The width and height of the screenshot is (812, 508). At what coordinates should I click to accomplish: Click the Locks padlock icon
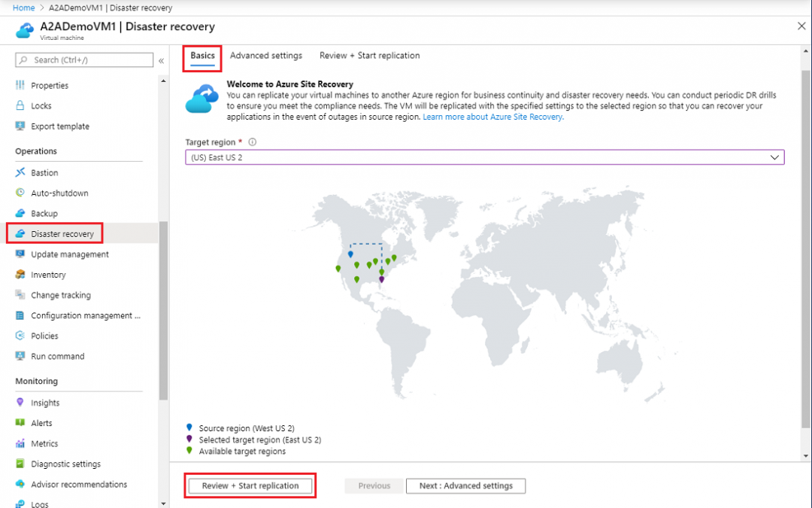20,105
